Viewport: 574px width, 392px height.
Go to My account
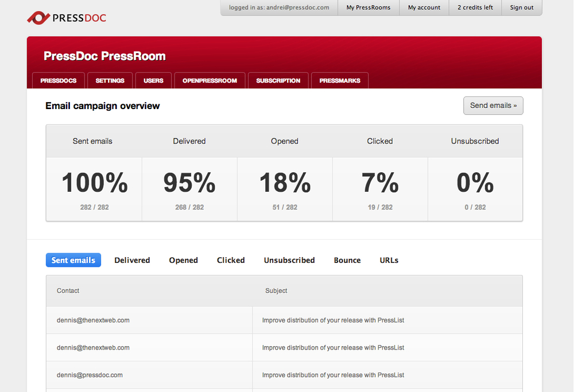pyautogui.click(x=424, y=7)
